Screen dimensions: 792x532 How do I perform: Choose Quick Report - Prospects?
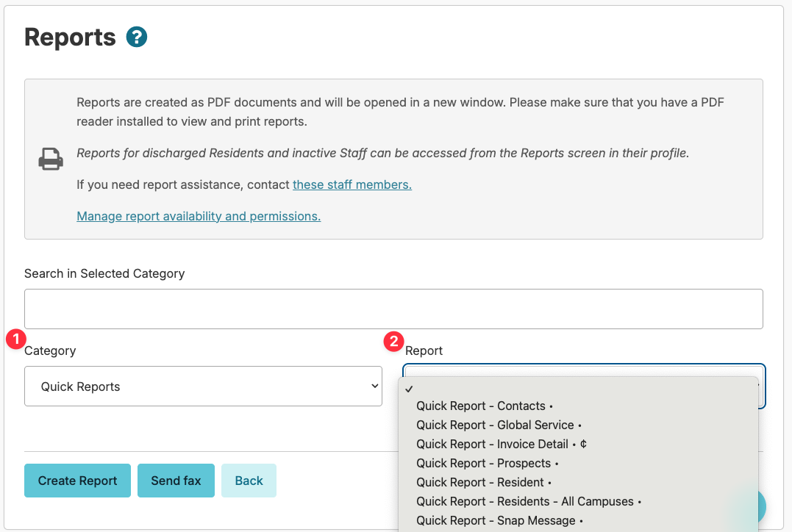578,464
